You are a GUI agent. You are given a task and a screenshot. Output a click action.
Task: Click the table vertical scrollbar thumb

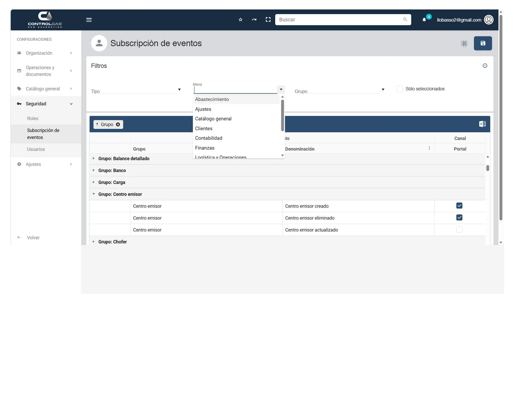(488, 168)
